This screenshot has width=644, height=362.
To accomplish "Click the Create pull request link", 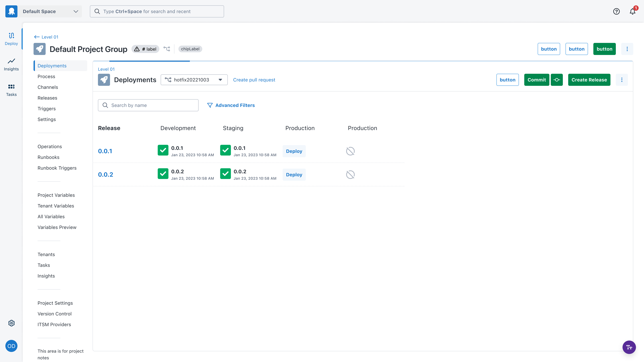I will (x=254, y=80).
